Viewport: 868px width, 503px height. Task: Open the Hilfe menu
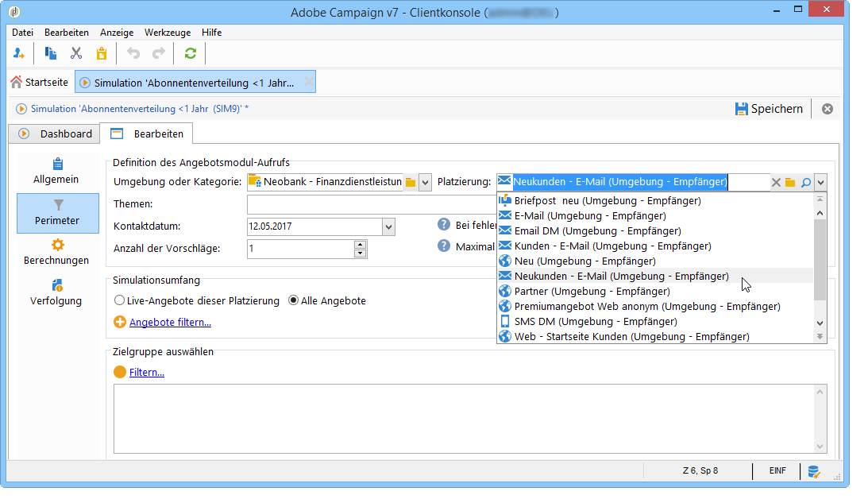(211, 32)
